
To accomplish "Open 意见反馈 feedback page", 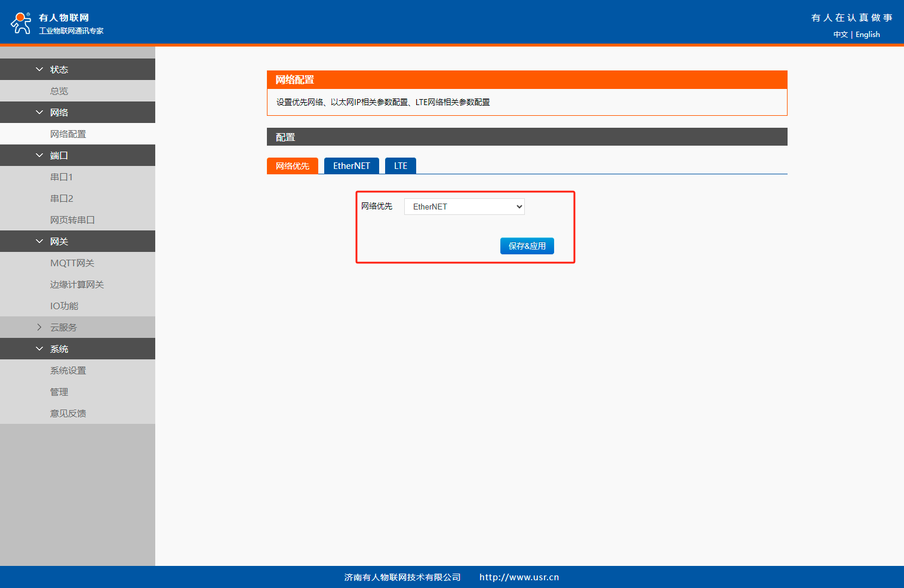I will [x=68, y=414].
